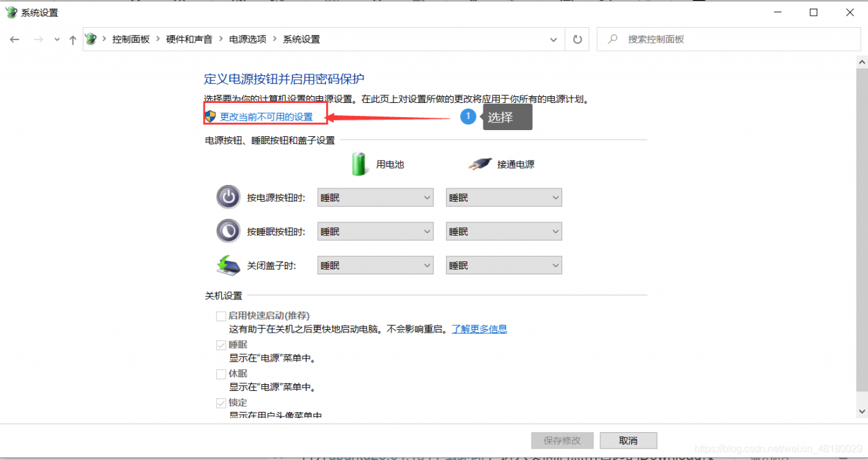Click the 保存修改 button

pyautogui.click(x=562, y=440)
